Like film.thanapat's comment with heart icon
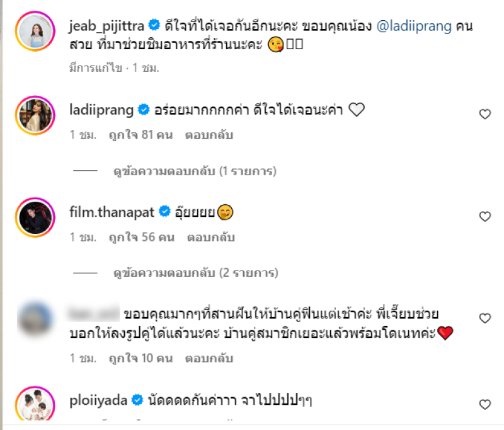The image size is (504, 430). tap(484, 216)
